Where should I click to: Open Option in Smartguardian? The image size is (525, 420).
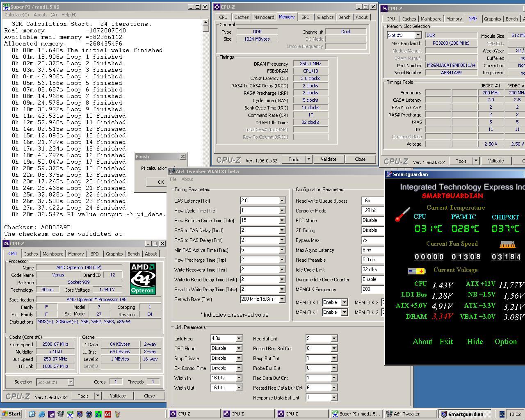pyautogui.click(x=506, y=342)
